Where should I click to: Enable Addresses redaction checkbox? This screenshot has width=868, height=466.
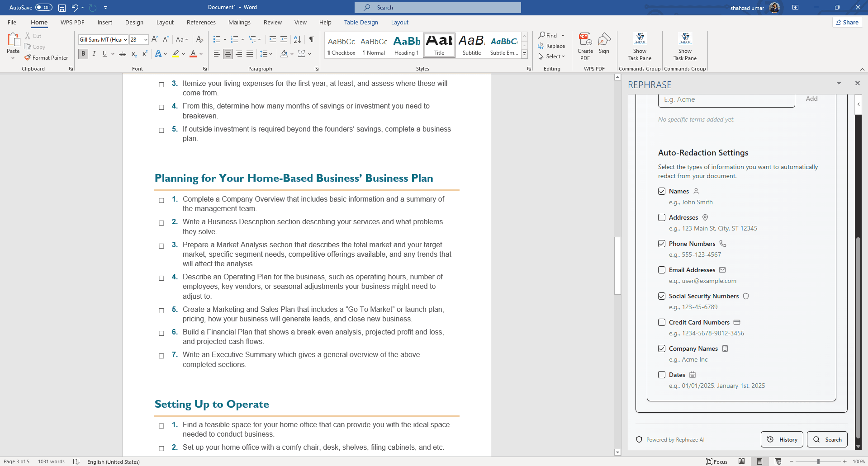point(662,217)
